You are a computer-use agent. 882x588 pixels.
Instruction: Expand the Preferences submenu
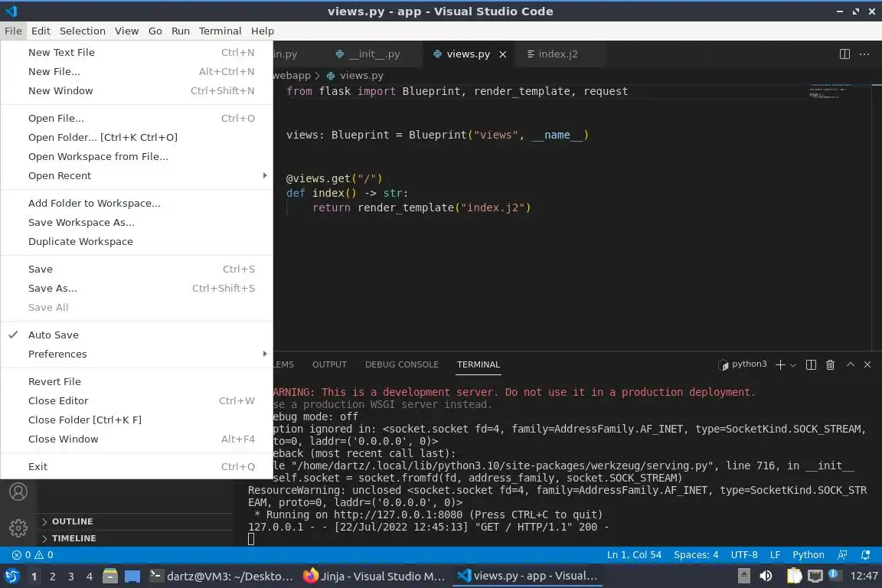point(137,354)
